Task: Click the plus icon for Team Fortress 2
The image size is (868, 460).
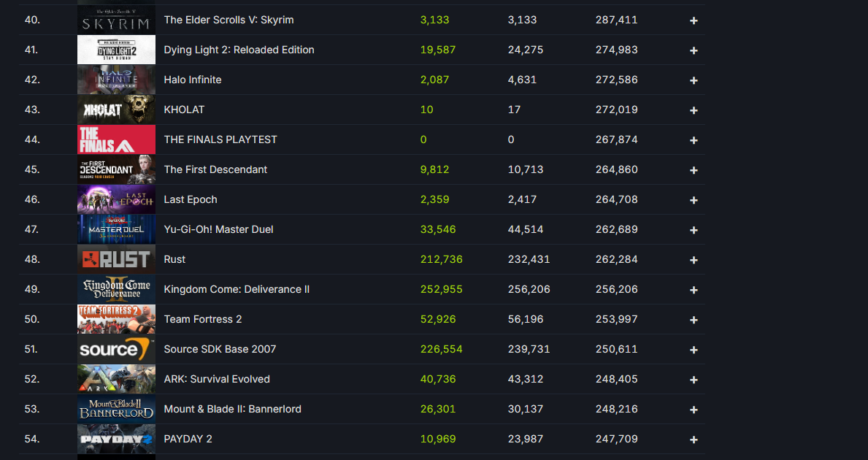Action: (694, 319)
